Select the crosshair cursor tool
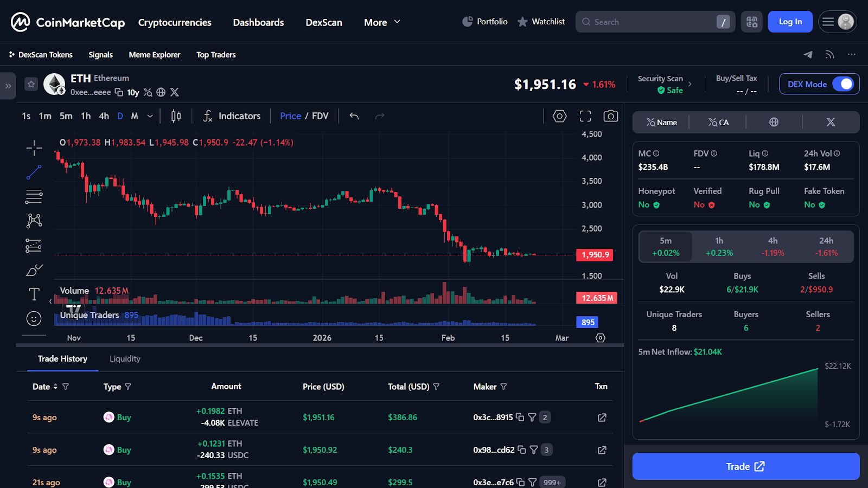868x488 pixels. [33, 147]
